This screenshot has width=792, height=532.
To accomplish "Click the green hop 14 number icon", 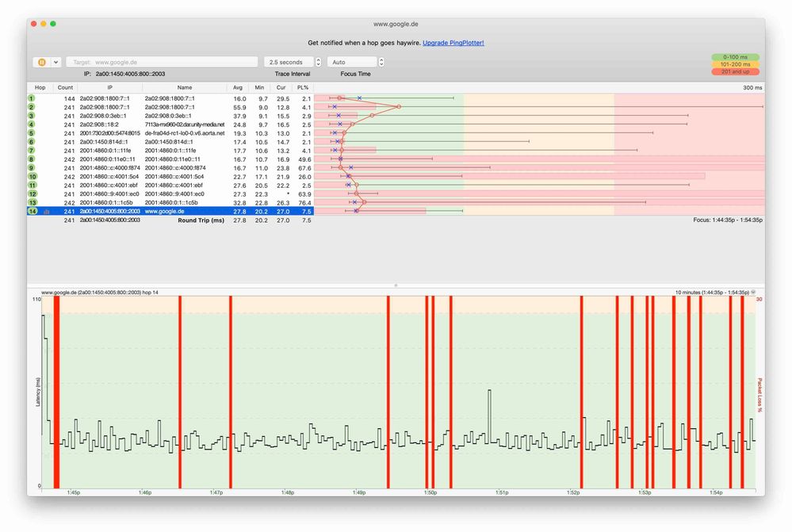I will [x=33, y=211].
